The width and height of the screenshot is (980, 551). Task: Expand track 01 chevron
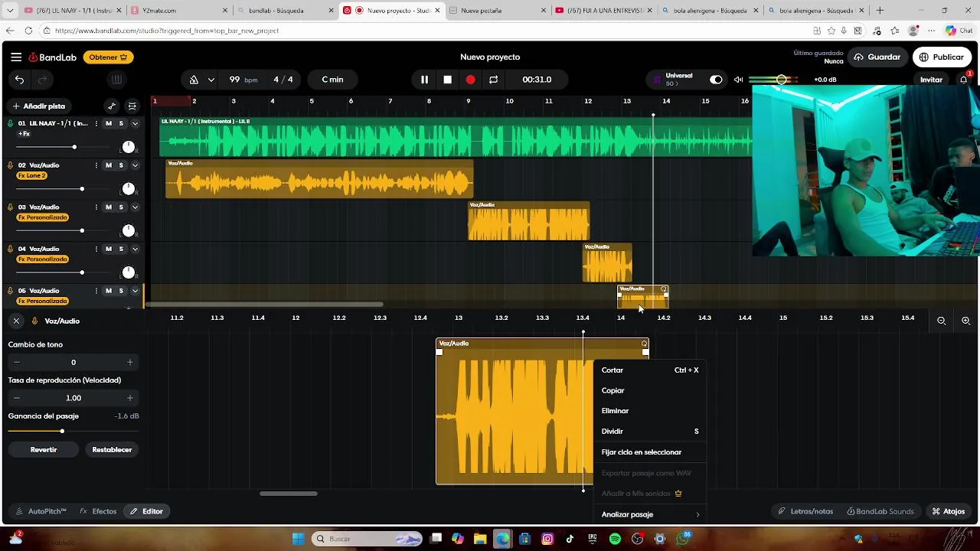(x=135, y=124)
